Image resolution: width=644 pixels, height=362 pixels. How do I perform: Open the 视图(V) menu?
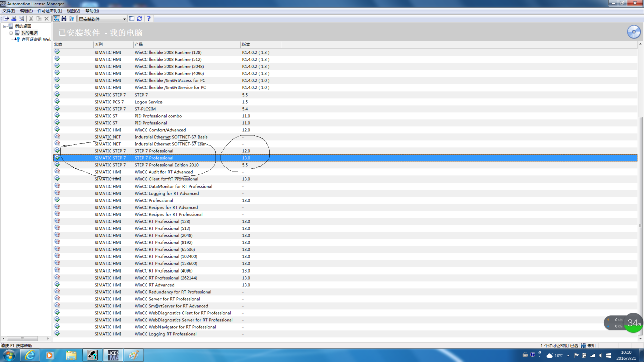point(73,11)
